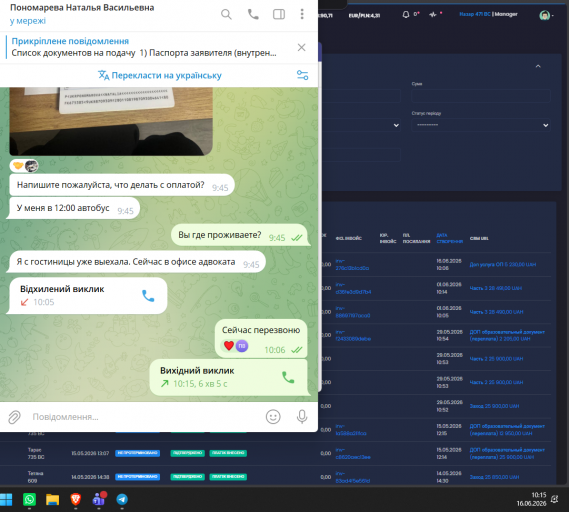The width and height of the screenshot is (569, 512).
Task: Open CRM link in the 01.06.2026 10:05 row
Action: 496,312
